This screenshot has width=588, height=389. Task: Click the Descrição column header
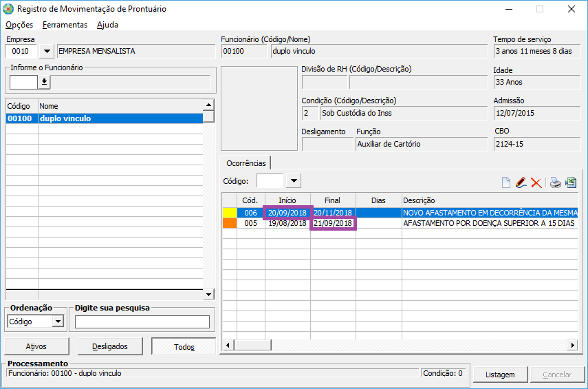(490, 200)
